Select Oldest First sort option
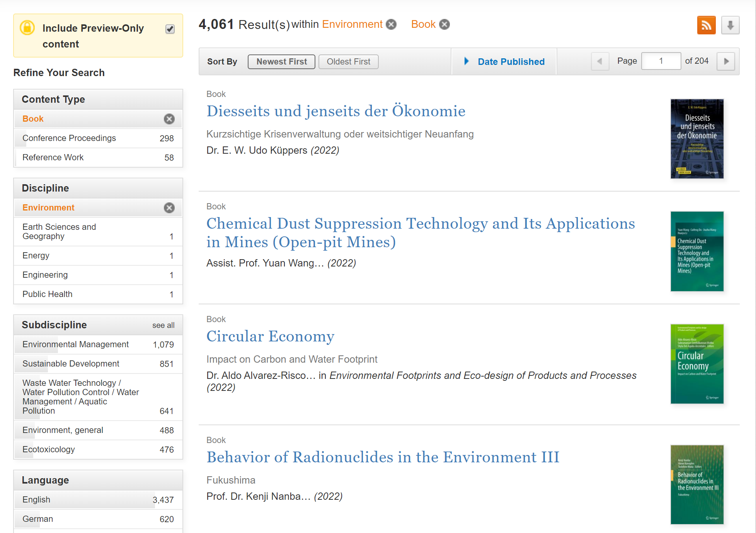 point(348,62)
